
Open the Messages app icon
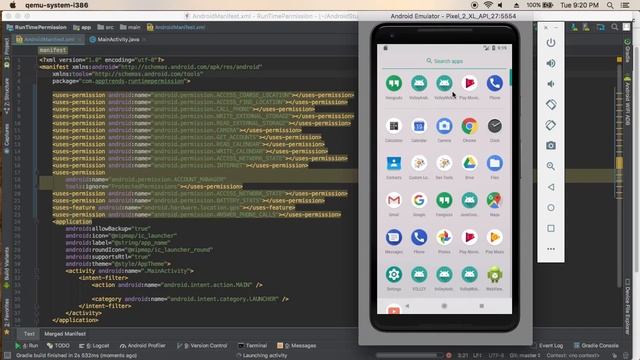(x=393, y=237)
